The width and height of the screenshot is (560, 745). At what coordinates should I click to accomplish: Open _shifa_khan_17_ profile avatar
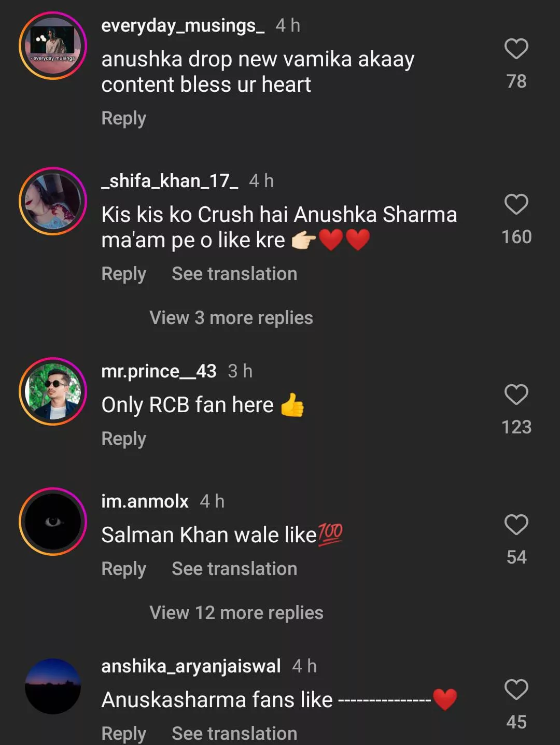(x=53, y=201)
